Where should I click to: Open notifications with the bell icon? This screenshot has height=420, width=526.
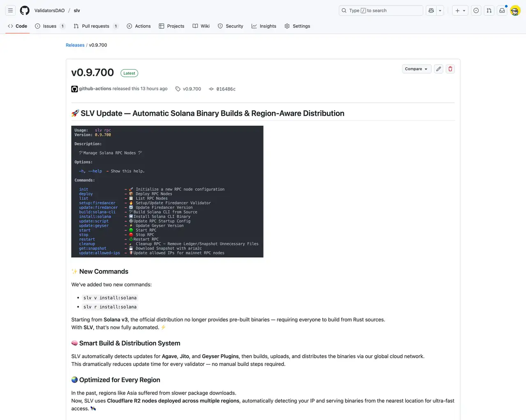pyautogui.click(x=502, y=10)
